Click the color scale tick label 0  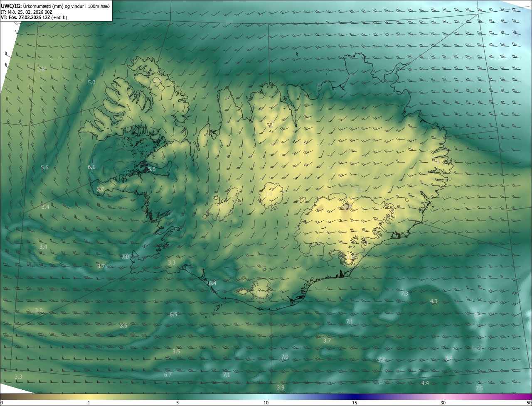pos(2,403)
